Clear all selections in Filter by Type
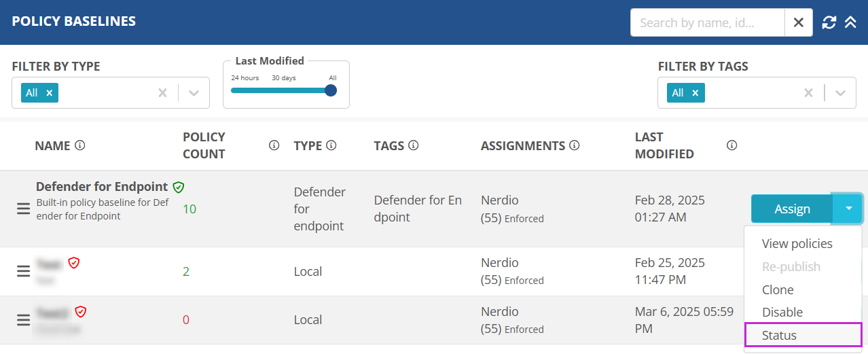Screen dimensions: 868x354 162,93
